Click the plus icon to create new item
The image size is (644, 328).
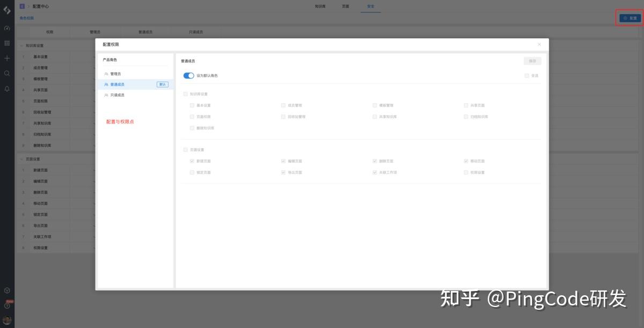[7, 58]
